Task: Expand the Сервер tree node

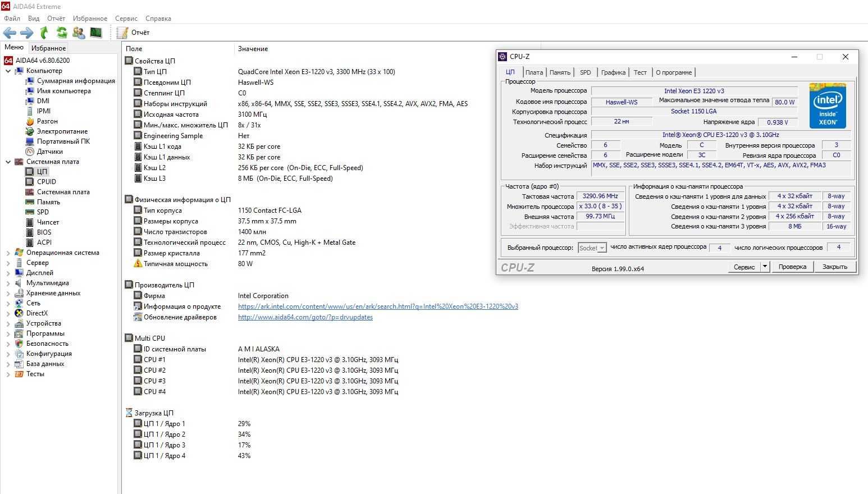Action: coord(8,263)
